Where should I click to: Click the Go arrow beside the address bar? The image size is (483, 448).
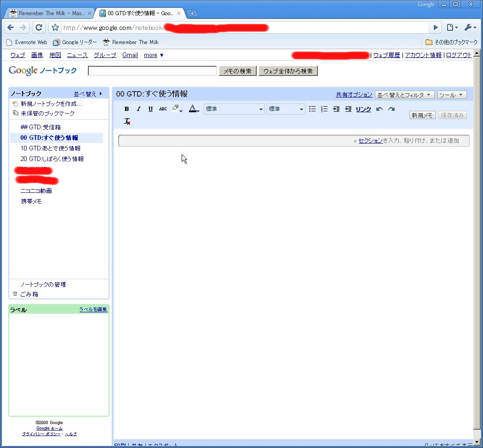click(x=436, y=28)
